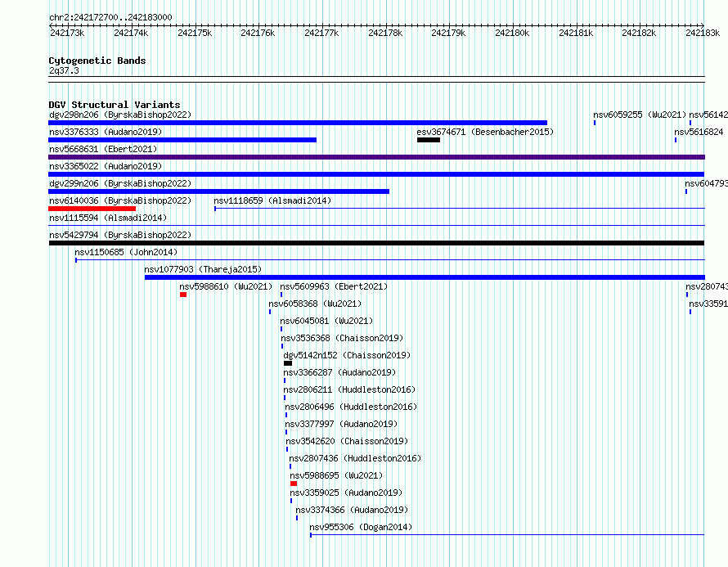This screenshot has height=567, width=728.
Task: Click the 242173k ruler tick label
Action: point(67,33)
